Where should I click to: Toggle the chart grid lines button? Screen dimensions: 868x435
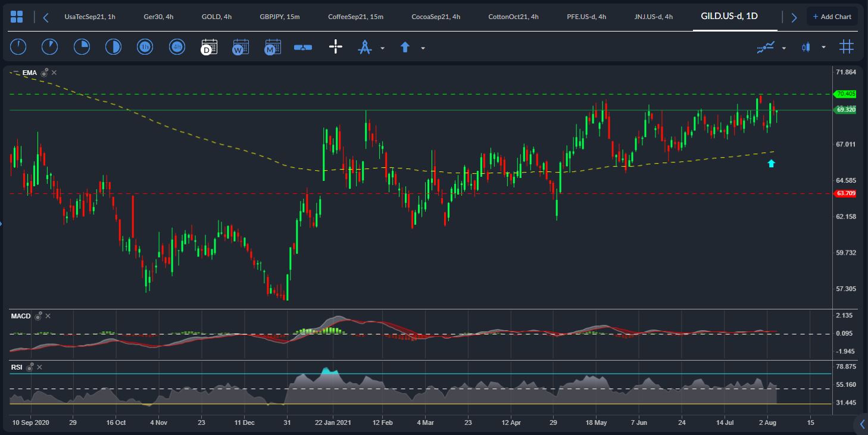coord(846,47)
